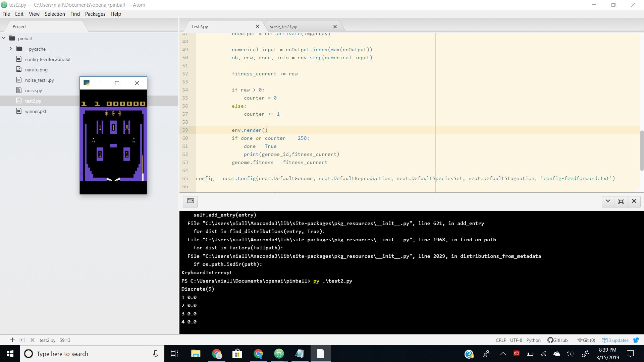The height and width of the screenshot is (362, 644).
Task: Select winner.pkl file in project tree
Action: click(35, 111)
